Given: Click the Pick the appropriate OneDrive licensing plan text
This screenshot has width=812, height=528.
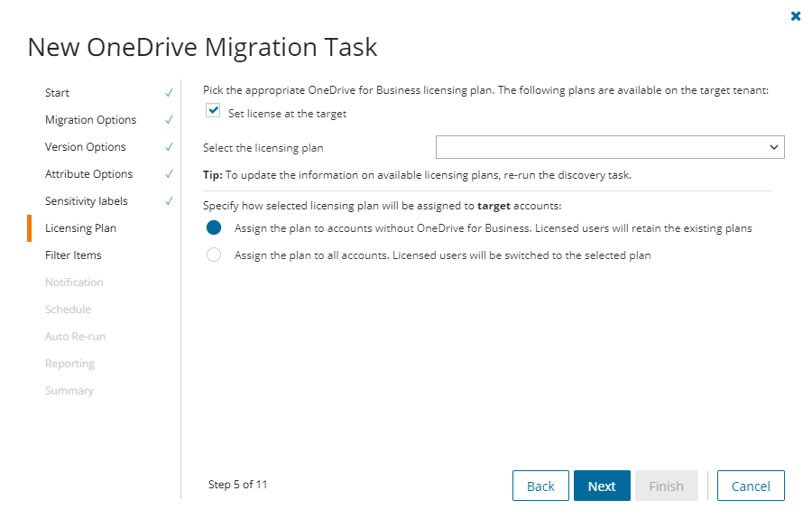Looking at the screenshot, I should (x=485, y=90).
